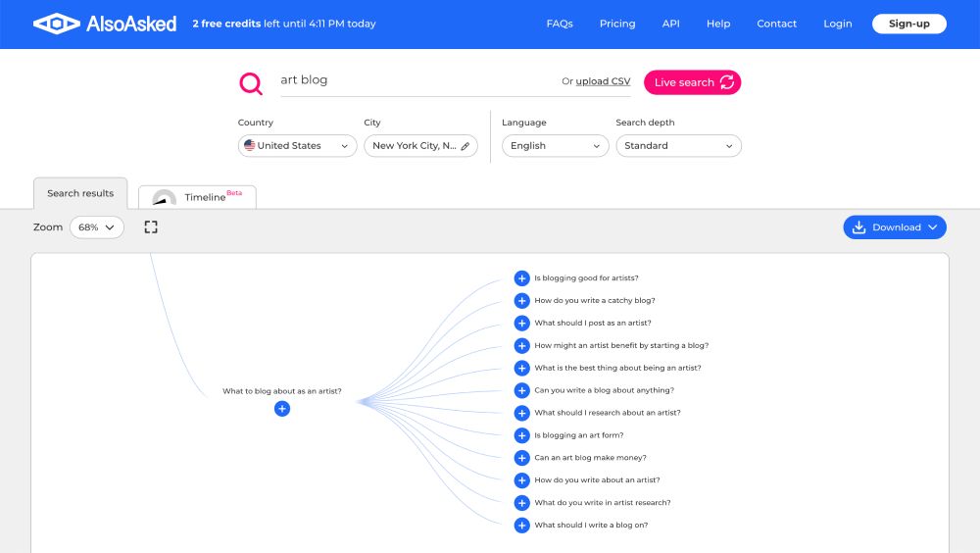
Task: Open the Contact page
Action: tap(777, 24)
